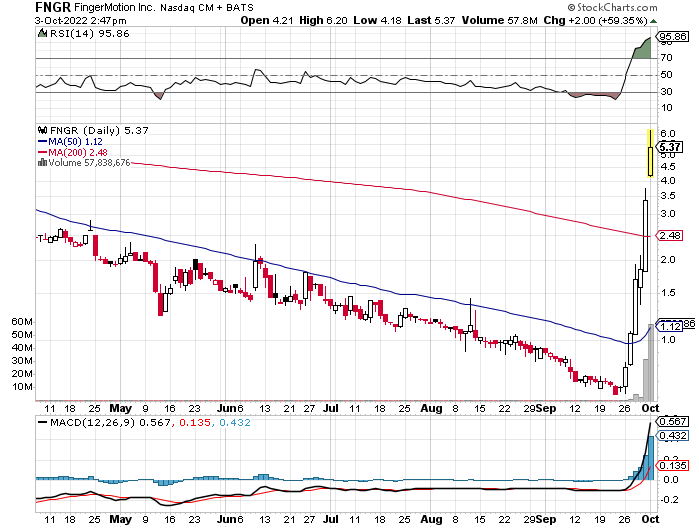The width and height of the screenshot is (699, 529).
Task: Click the Aug label on price chart axis
Action: point(432,408)
